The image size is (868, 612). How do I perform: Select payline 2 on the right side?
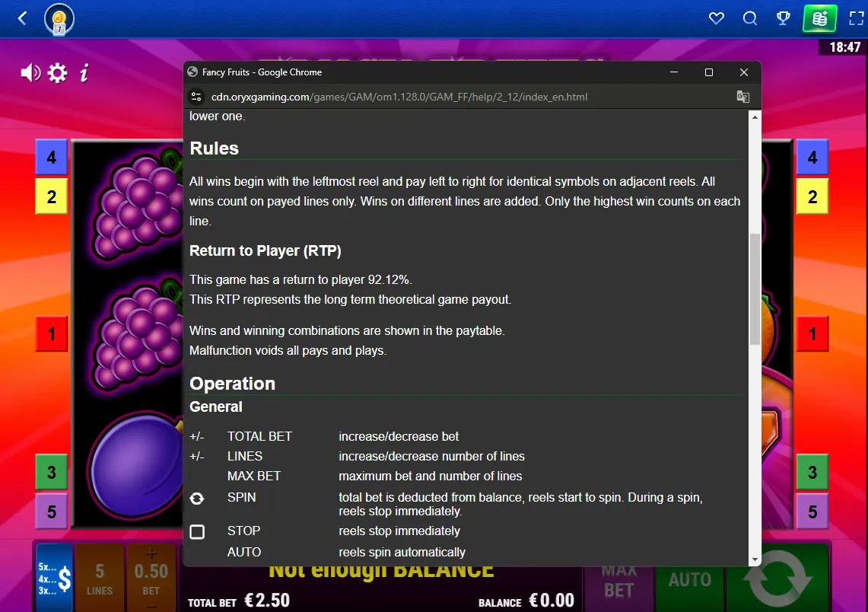812,196
